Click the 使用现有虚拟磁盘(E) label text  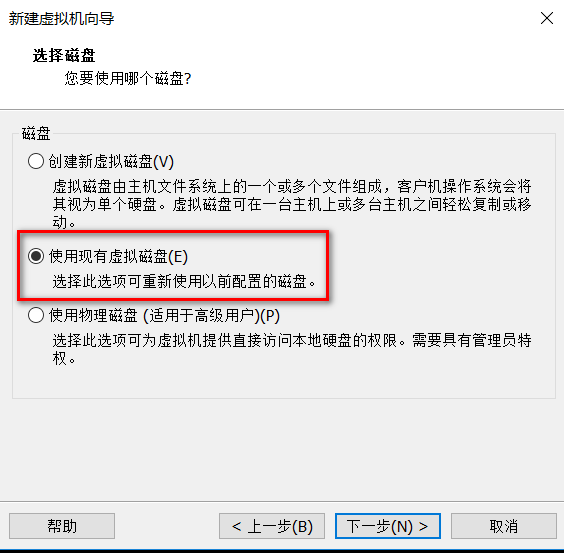tap(118, 257)
